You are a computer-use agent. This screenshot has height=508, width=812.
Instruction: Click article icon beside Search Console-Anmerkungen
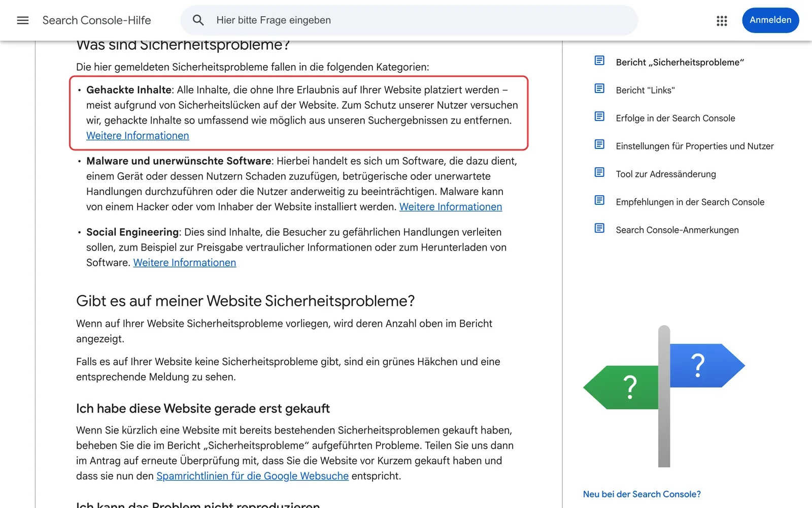click(x=599, y=229)
